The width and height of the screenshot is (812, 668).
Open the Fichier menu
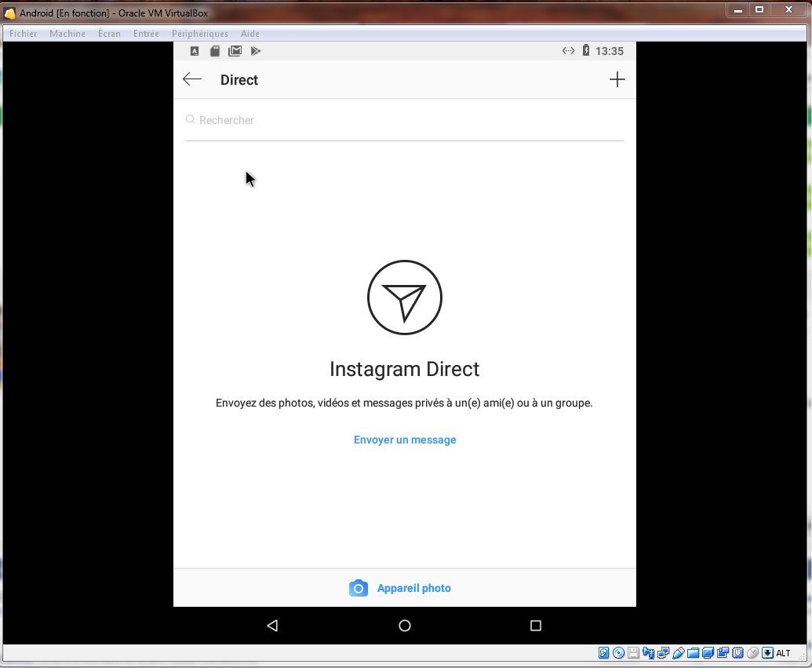(x=24, y=34)
